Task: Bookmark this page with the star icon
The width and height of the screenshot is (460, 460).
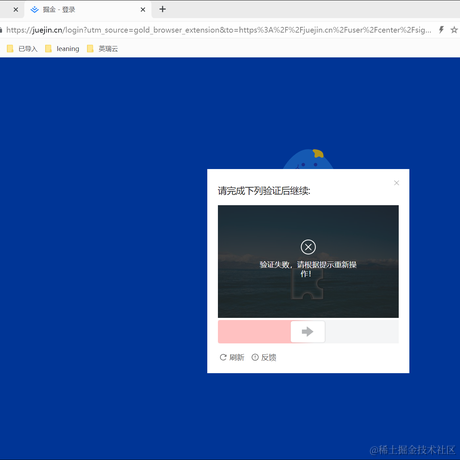Action: [x=454, y=30]
